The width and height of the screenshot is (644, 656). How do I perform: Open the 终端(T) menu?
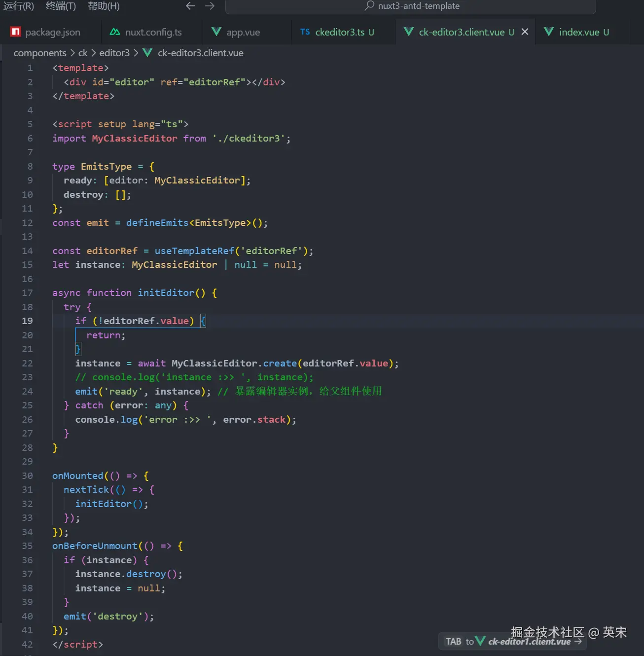click(61, 6)
